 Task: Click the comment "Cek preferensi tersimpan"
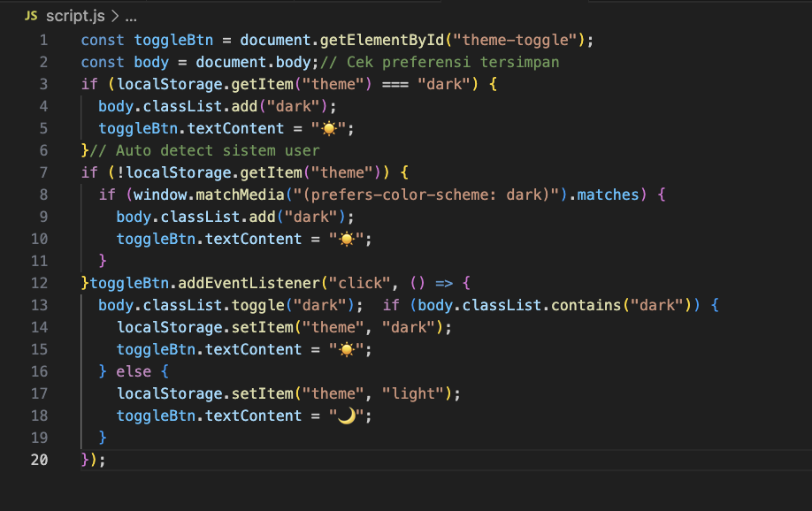click(x=452, y=62)
